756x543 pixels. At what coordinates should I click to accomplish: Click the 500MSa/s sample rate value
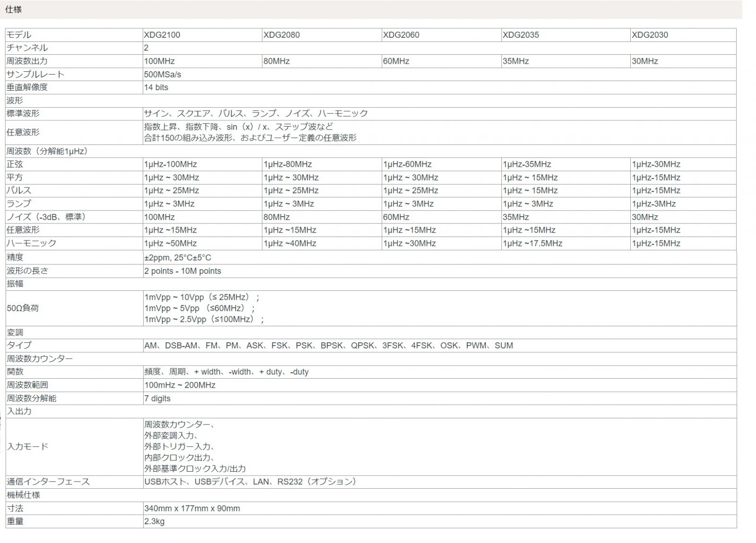coord(163,75)
